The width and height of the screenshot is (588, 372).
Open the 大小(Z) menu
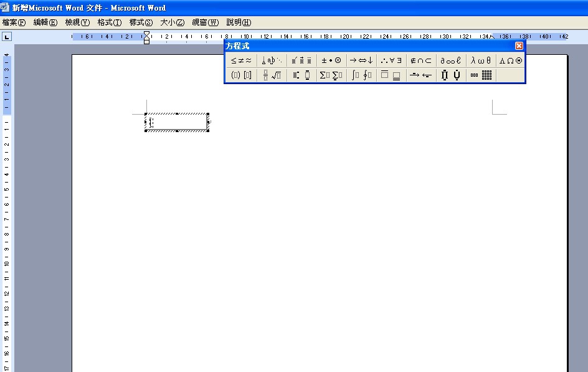[x=173, y=22]
